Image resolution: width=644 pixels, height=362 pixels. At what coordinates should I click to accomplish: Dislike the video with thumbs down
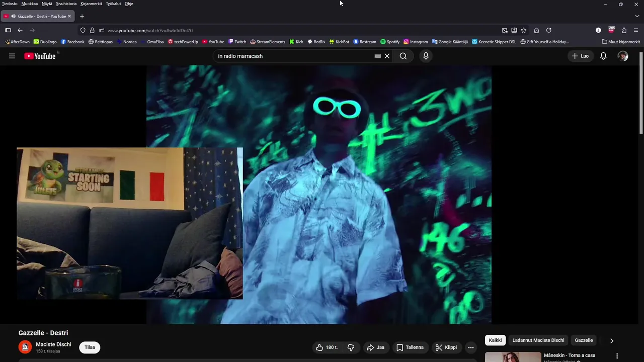click(351, 347)
